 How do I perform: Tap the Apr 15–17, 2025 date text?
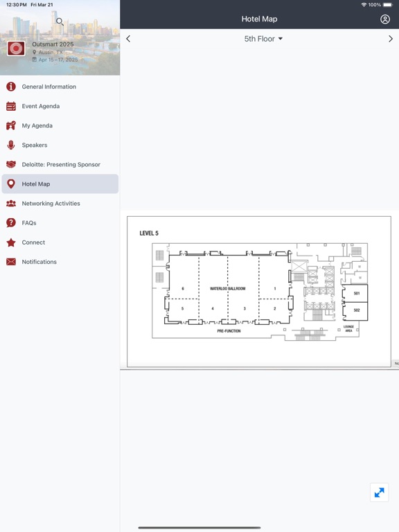(x=58, y=60)
